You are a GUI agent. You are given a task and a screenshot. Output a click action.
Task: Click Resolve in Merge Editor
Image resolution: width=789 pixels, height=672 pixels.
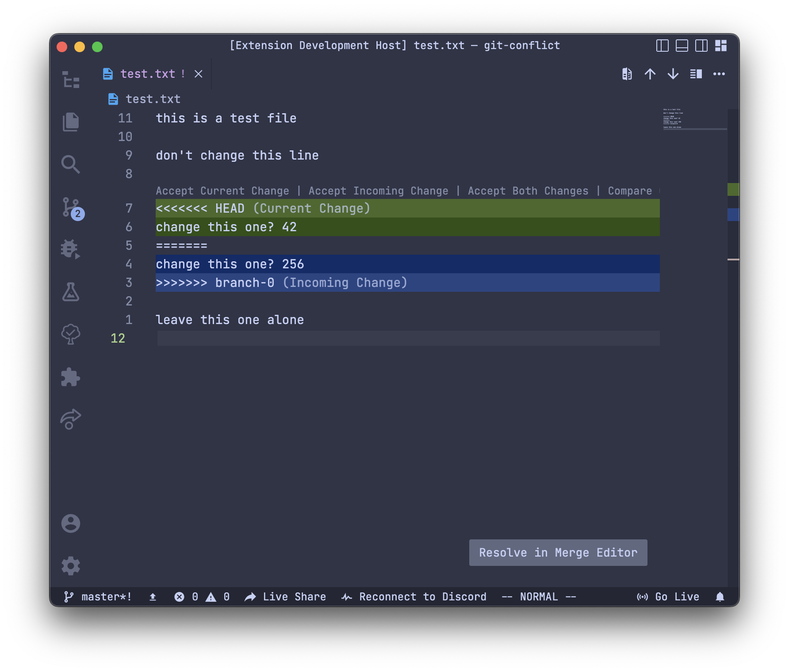(558, 552)
